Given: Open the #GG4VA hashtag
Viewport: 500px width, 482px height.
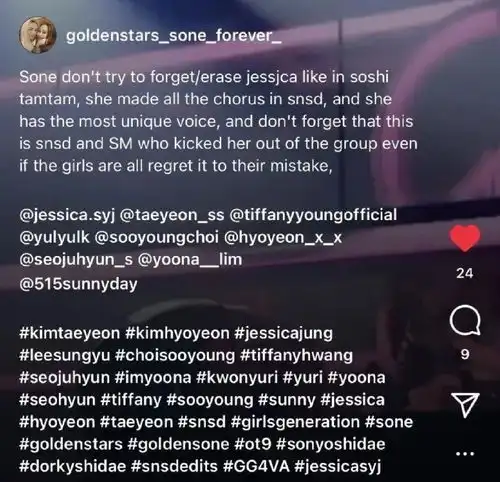Looking at the screenshot, I should (257, 466).
